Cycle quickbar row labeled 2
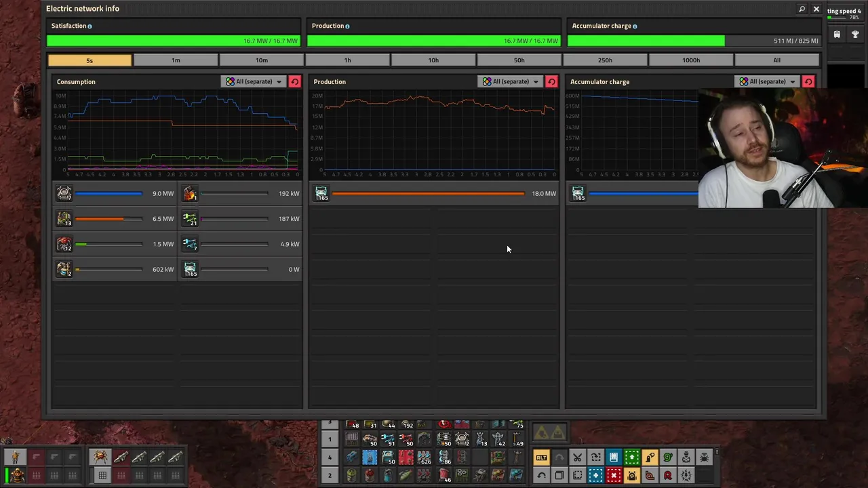The width and height of the screenshot is (868, 488). [330, 475]
